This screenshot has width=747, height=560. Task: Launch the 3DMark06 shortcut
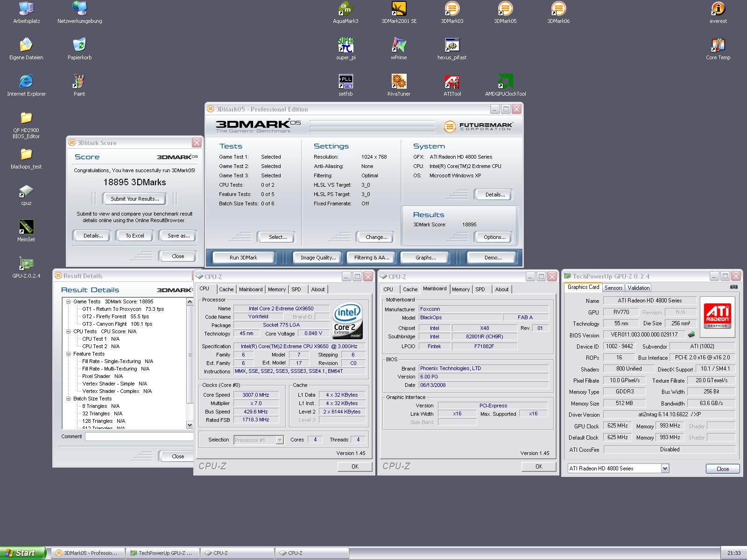point(558,13)
